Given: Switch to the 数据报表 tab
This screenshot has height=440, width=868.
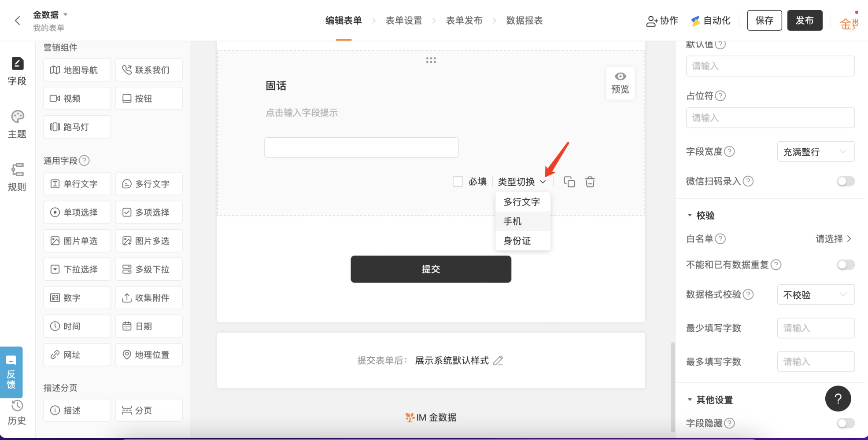Looking at the screenshot, I should click(524, 21).
